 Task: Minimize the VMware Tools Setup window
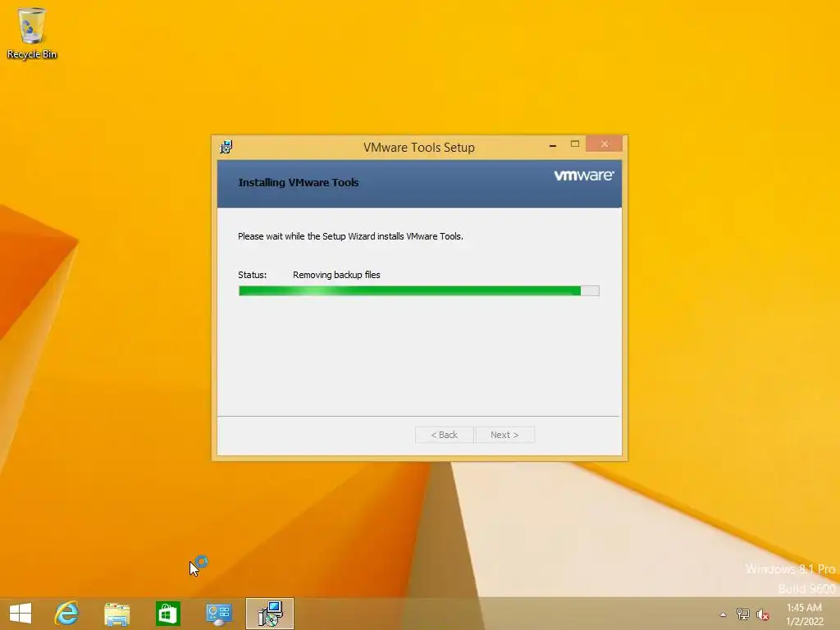[x=552, y=144]
